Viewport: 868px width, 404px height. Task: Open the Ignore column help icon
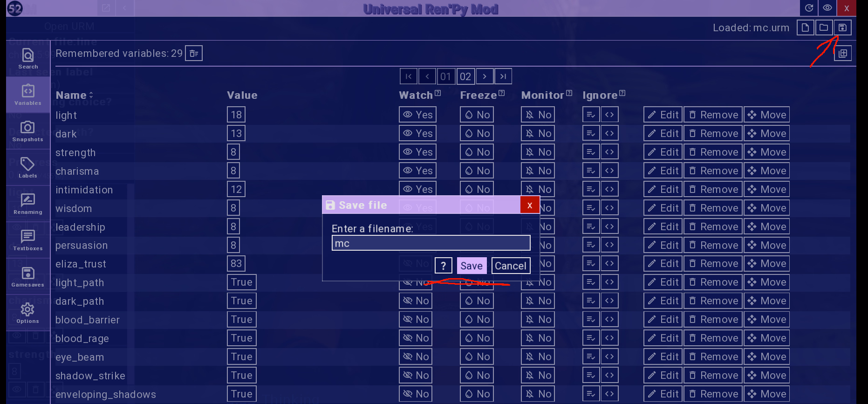622,93
